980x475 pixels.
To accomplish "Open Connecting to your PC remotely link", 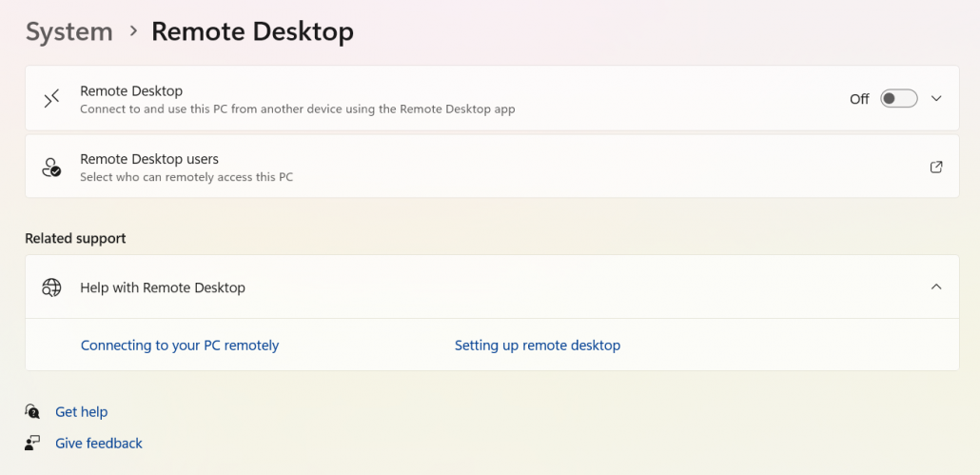I will (180, 346).
